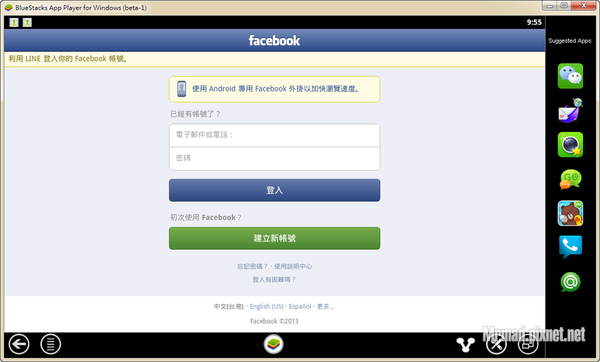Click the Android Facebook app promo banner

point(274,89)
